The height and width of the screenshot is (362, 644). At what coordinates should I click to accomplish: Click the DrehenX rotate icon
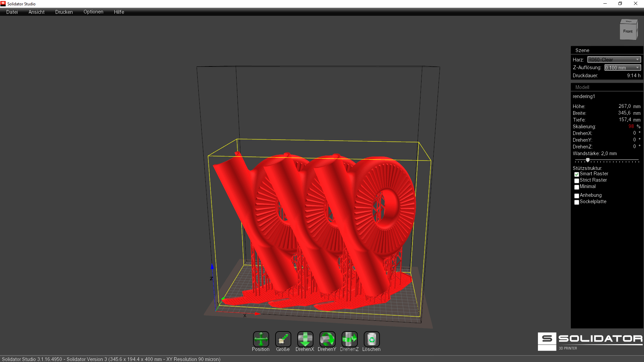click(x=305, y=339)
